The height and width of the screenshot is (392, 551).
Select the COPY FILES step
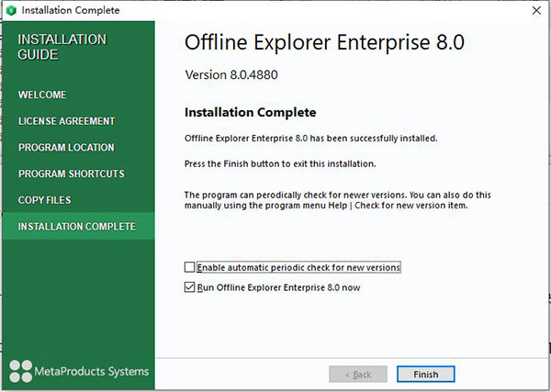[45, 200]
